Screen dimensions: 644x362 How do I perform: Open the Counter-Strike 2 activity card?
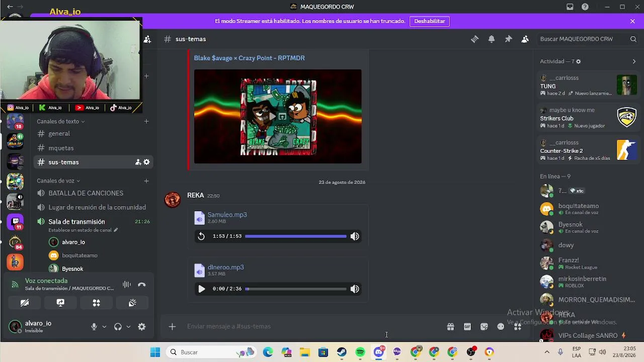click(588, 150)
